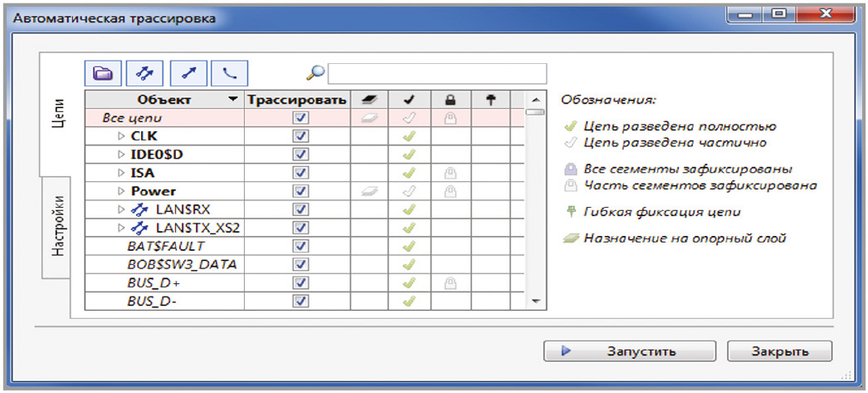
Task: Click the pin column header icon
Action: [x=490, y=100]
